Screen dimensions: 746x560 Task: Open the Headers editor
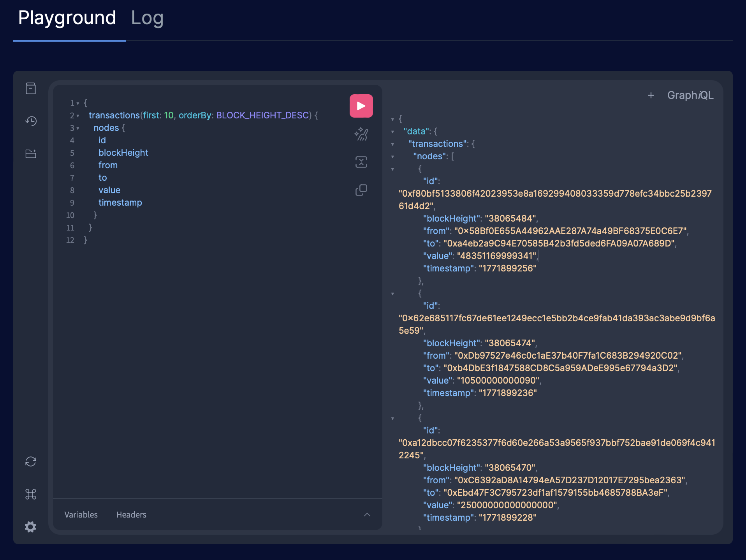(x=131, y=514)
